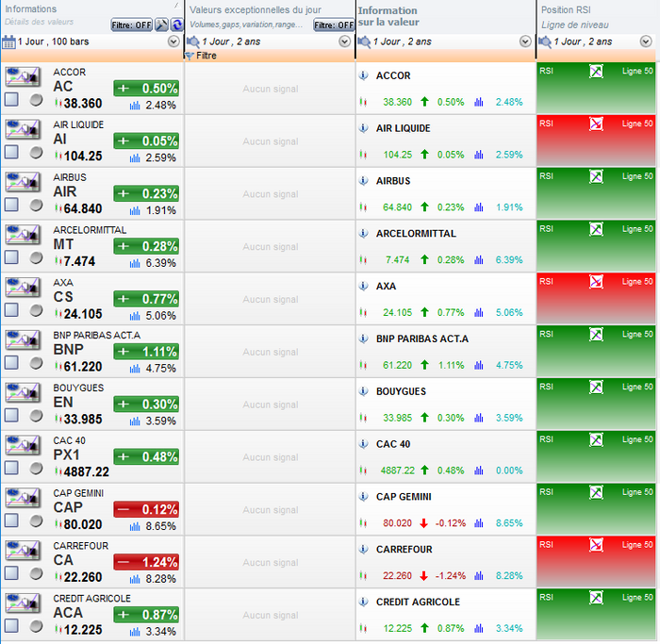Click the Position RSI column header
This screenshot has width=660, height=644.
tap(566, 9)
